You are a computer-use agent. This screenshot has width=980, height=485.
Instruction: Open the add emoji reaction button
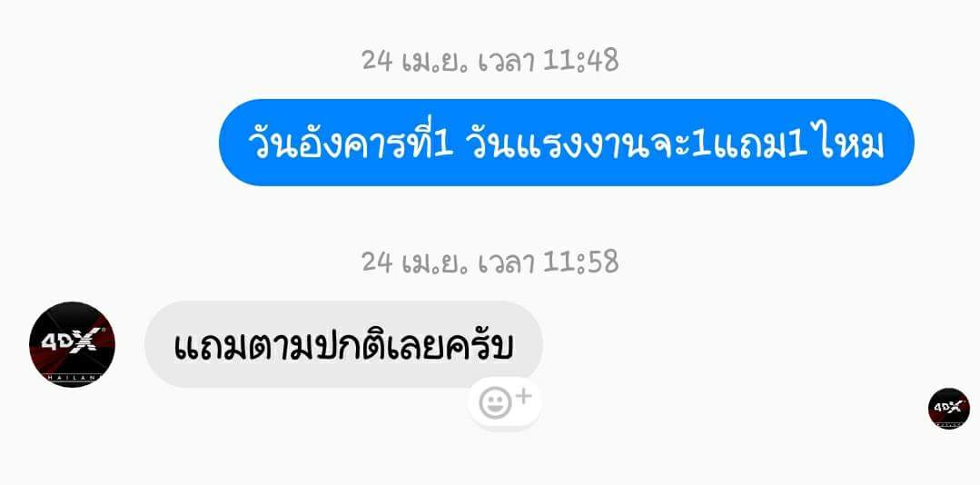505,403
